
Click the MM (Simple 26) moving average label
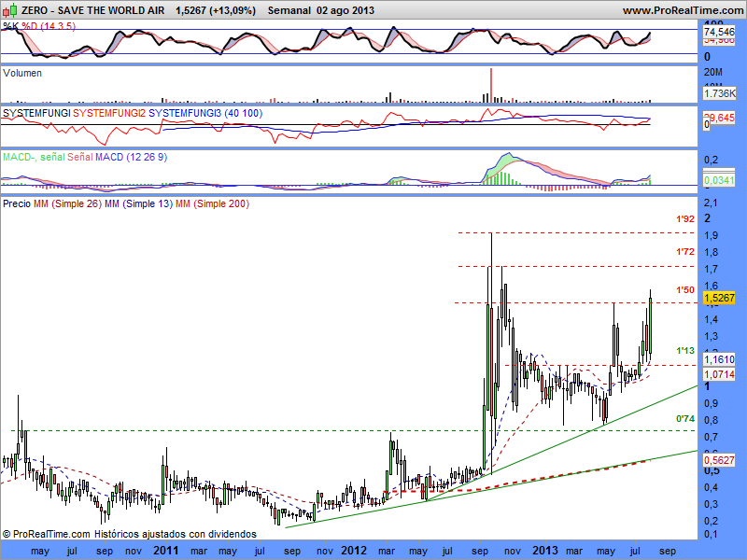(67, 203)
